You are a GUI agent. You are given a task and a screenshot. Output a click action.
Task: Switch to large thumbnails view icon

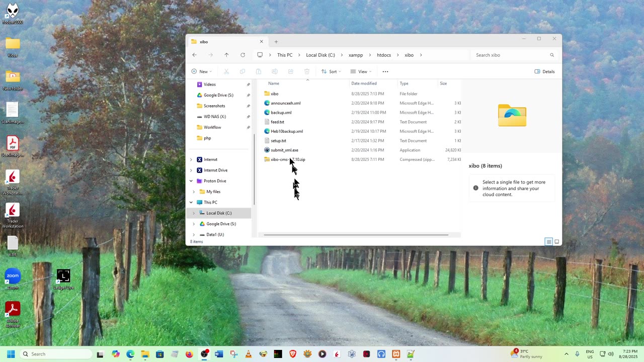[556, 242]
